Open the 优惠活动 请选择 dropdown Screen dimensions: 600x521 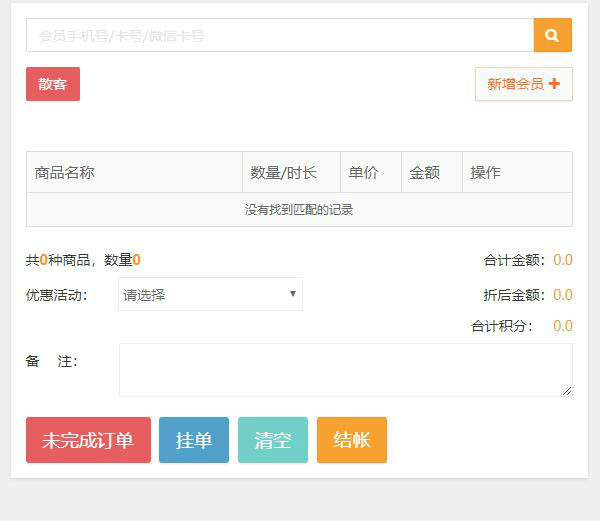pyautogui.click(x=210, y=294)
